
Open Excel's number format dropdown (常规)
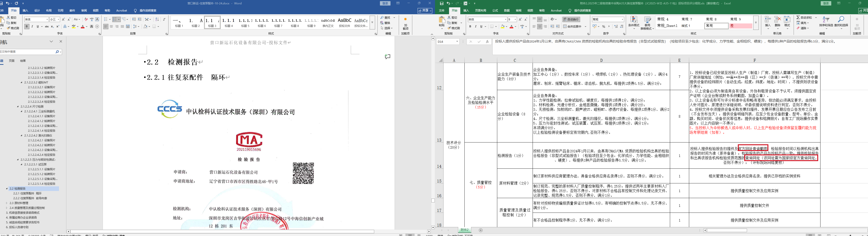click(x=622, y=19)
